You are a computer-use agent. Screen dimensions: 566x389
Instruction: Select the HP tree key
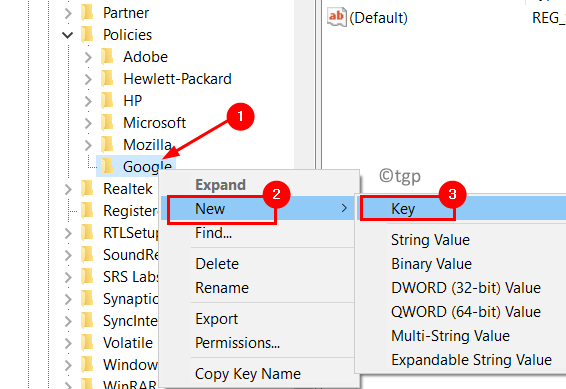click(132, 101)
